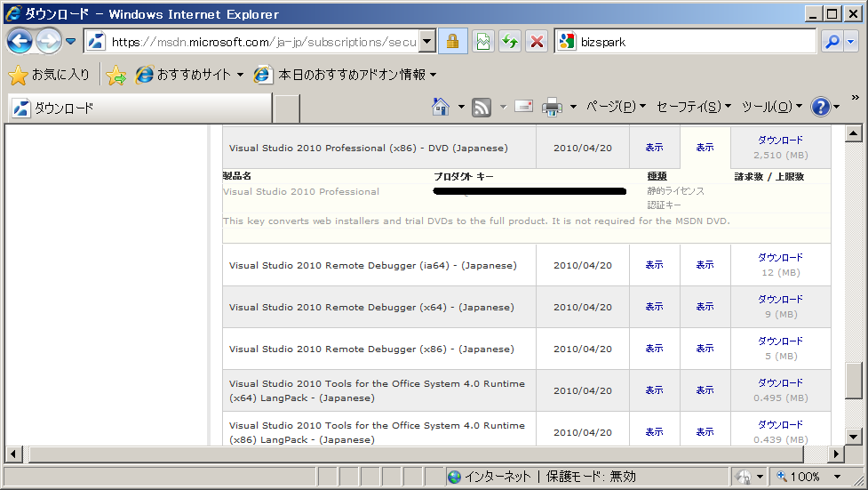Click ダウンロード link for Remote Debugger (x64)
868x490 pixels.
[779, 300]
